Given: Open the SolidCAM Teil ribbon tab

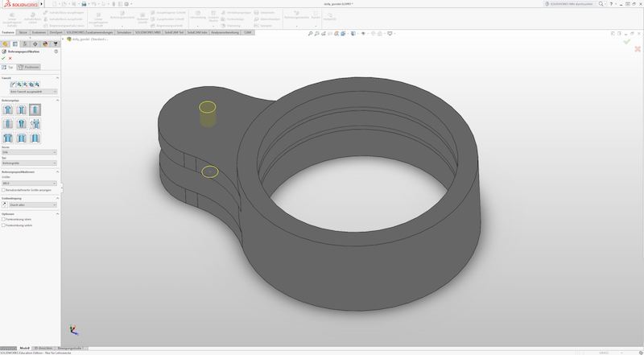Looking at the screenshot, I should (174, 32).
